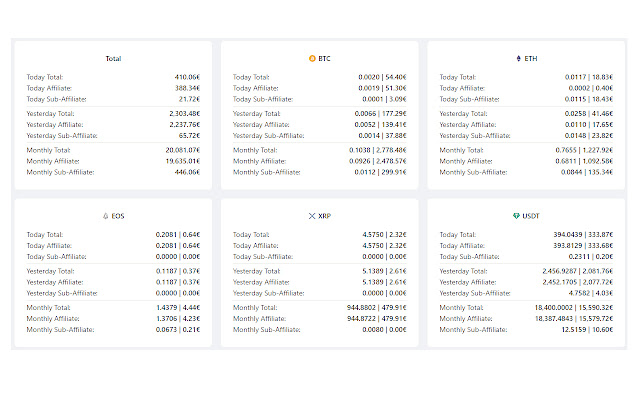Viewport: 640px width, 400px height.
Task: Click BTC Today Total 0.0020 | 54.40€
Action: 382,77
